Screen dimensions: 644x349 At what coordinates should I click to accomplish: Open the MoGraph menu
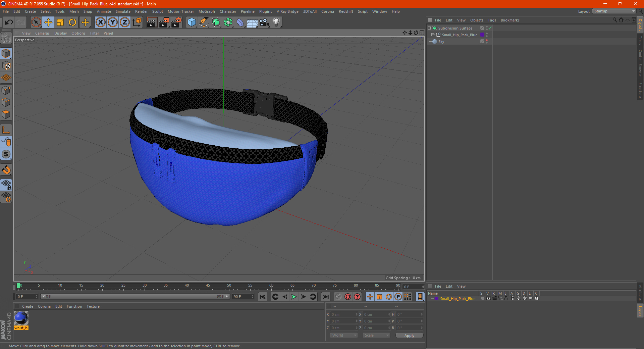point(207,11)
